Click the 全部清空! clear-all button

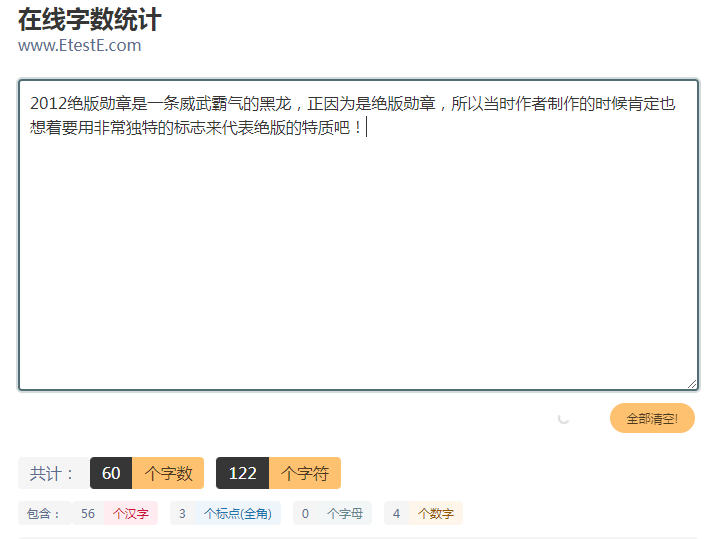(x=652, y=419)
